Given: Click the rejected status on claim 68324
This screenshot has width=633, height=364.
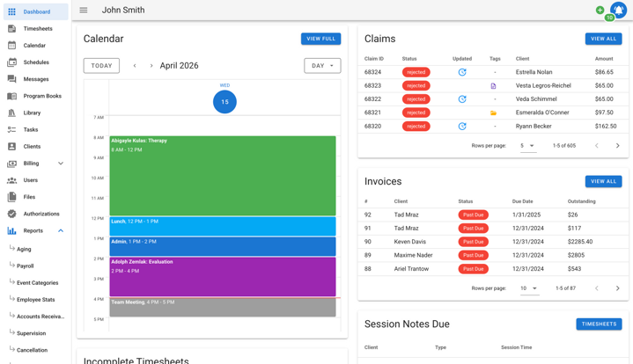Looking at the screenshot, I should point(416,72).
